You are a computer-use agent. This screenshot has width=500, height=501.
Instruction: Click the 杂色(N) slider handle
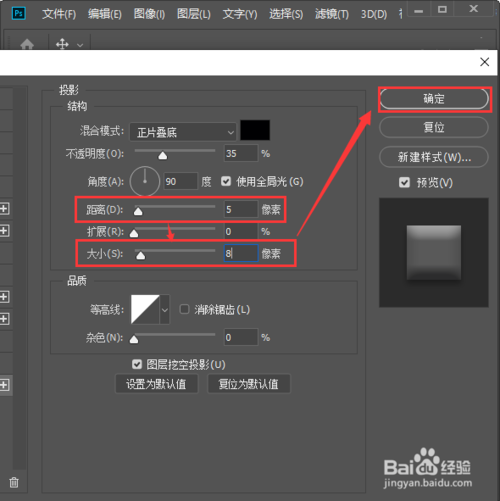(134, 339)
